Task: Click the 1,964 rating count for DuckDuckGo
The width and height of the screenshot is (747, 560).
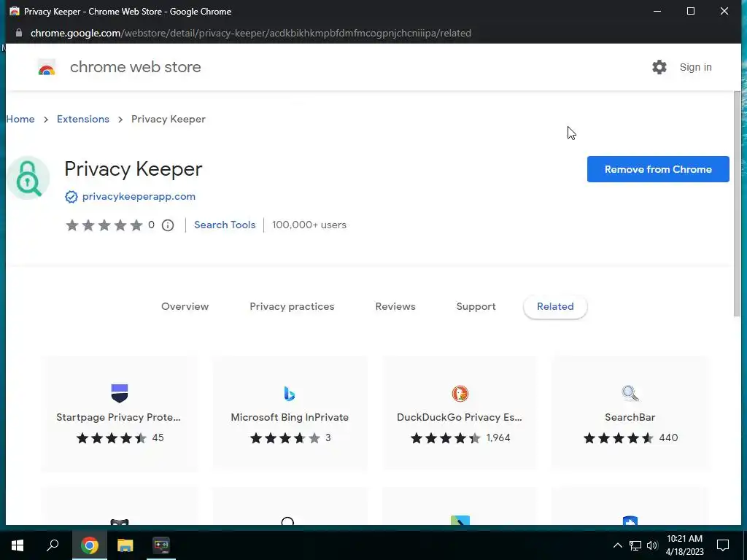Action: tap(498, 438)
